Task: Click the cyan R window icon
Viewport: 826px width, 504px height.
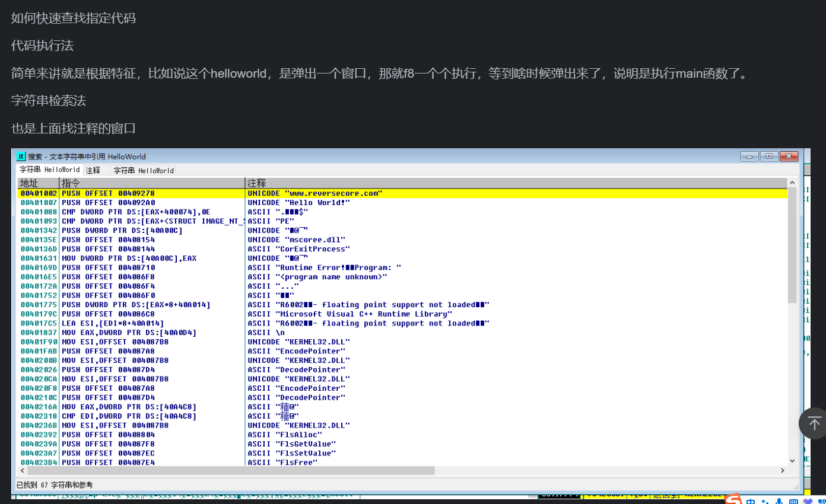Action: (21, 157)
